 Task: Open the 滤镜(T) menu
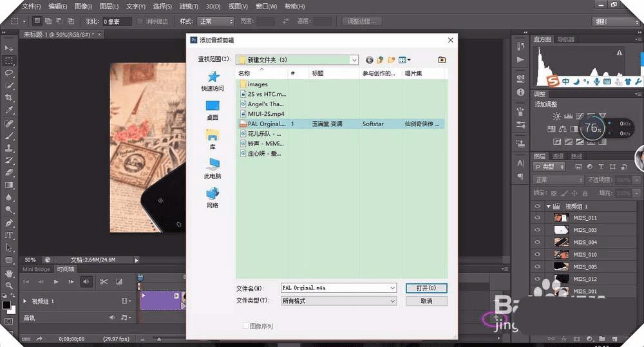[189, 6]
